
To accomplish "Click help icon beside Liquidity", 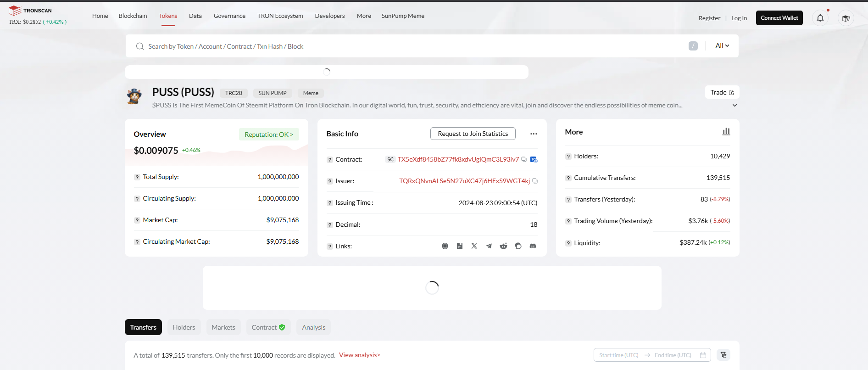I will coord(568,243).
